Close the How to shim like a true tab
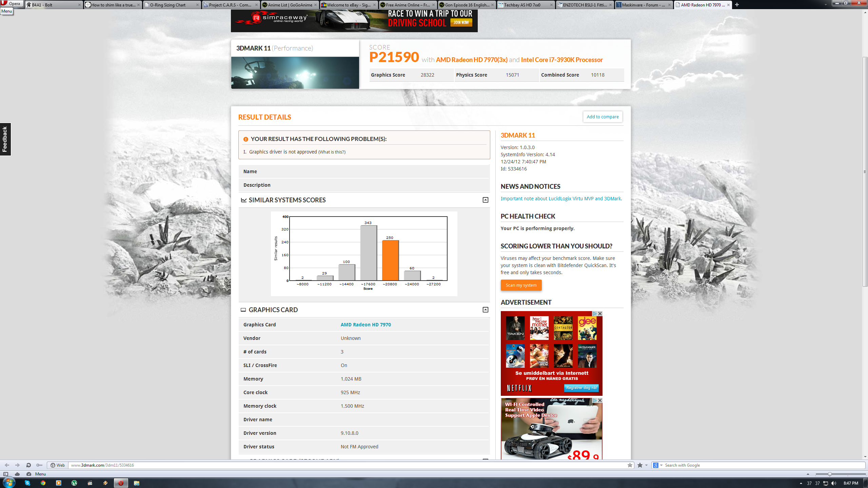 pos(138,5)
